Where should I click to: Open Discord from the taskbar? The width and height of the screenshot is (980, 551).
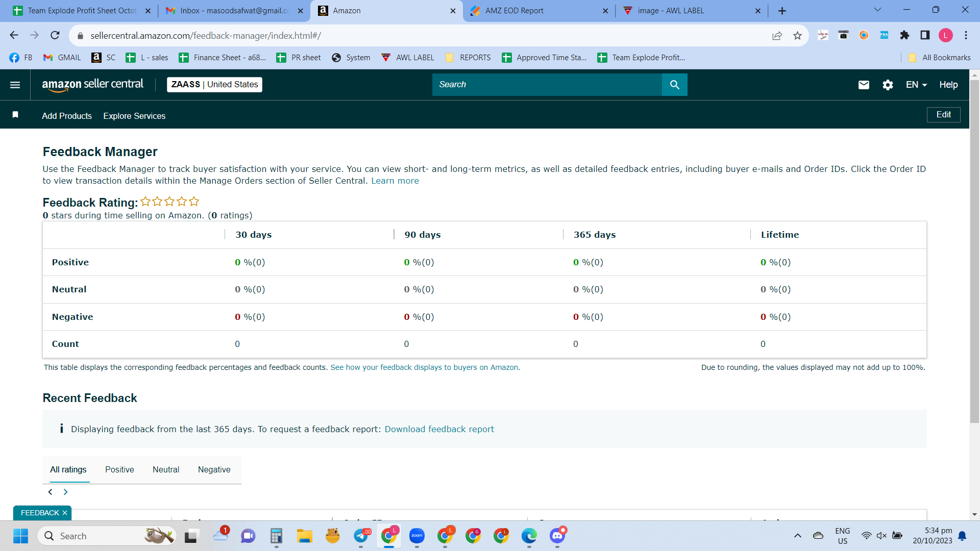(x=557, y=536)
